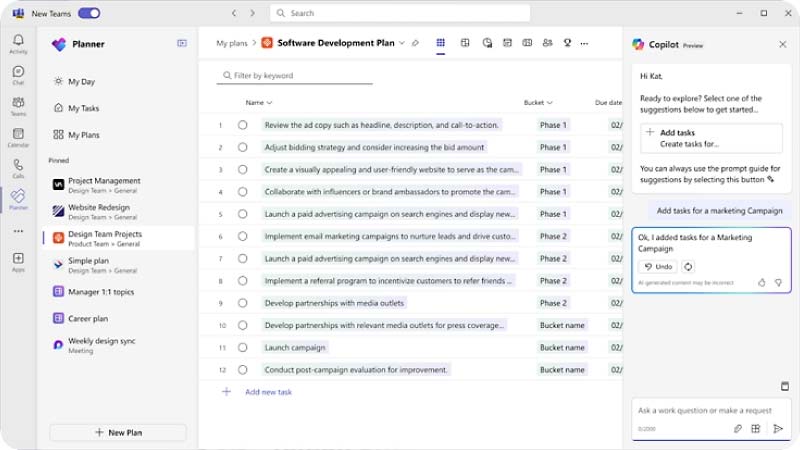Change Bucket name of 'Launch campaign' row
This screenshot has width=800, height=450.
pyautogui.click(x=562, y=347)
